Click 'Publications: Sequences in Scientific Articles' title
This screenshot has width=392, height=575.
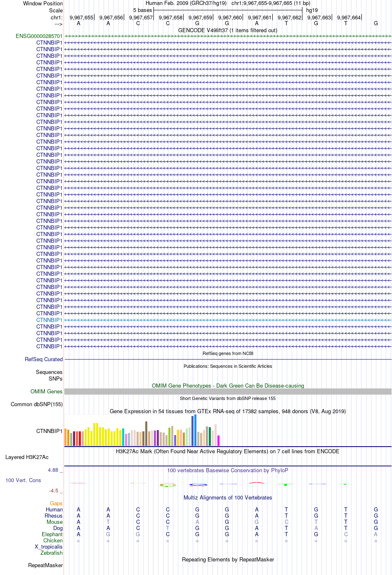point(228,366)
